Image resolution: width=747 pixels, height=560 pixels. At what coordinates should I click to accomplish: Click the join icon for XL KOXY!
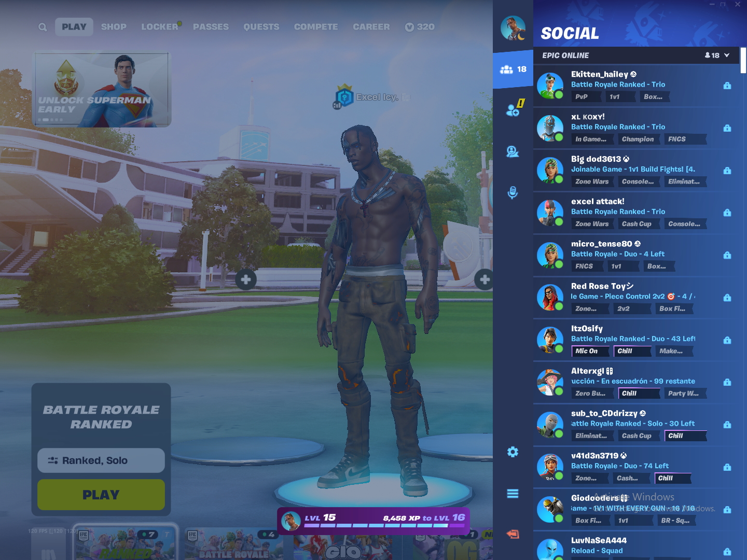pos(727,128)
